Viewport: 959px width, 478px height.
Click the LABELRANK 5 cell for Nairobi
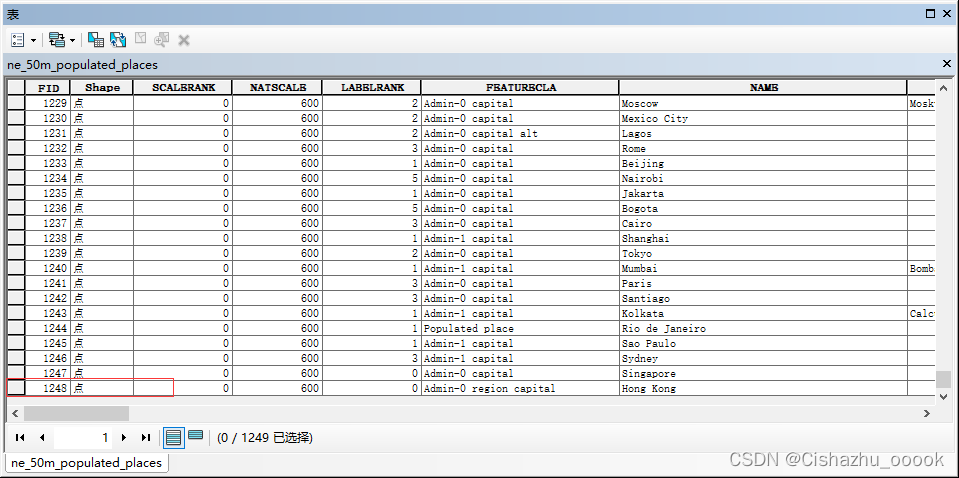(372, 178)
